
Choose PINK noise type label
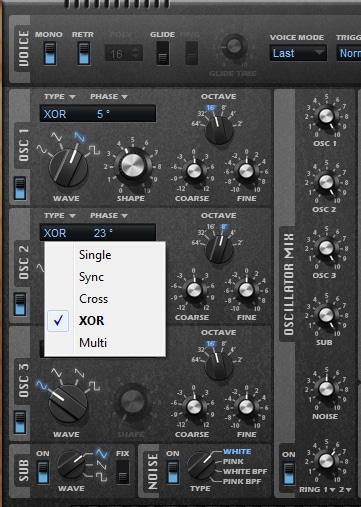233,462
